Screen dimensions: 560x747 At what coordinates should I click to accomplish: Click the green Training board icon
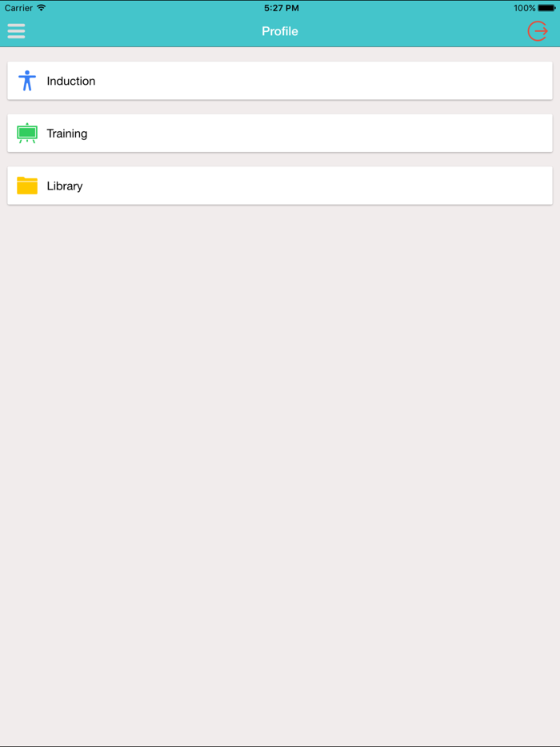(27, 134)
